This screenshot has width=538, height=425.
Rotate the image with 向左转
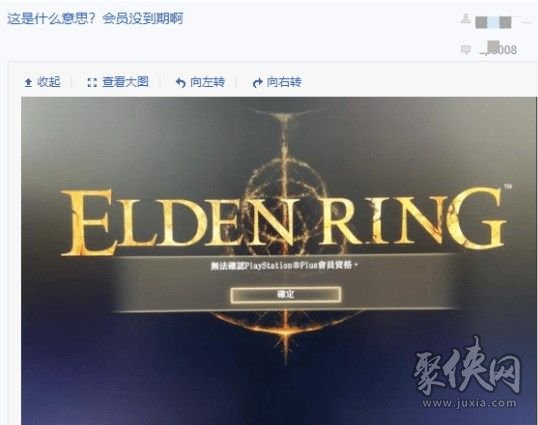(x=207, y=82)
